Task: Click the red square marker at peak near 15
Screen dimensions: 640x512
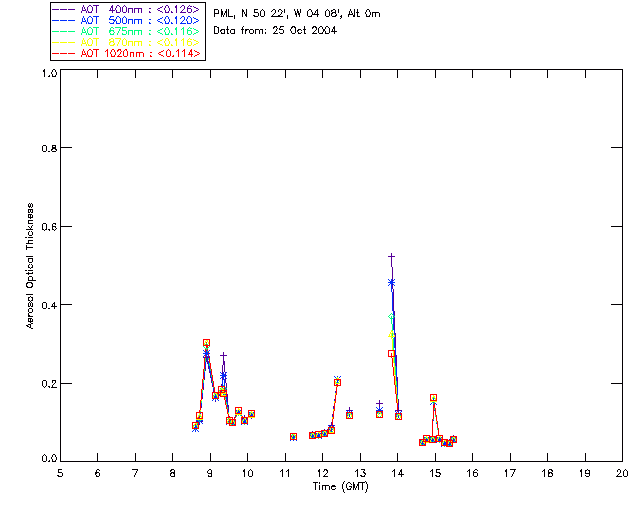Action: tap(433, 398)
